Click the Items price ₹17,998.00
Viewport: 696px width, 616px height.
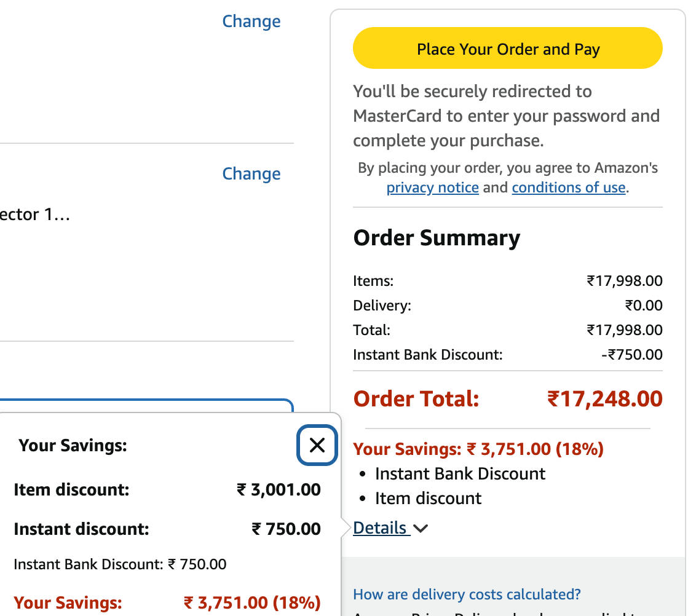624,281
